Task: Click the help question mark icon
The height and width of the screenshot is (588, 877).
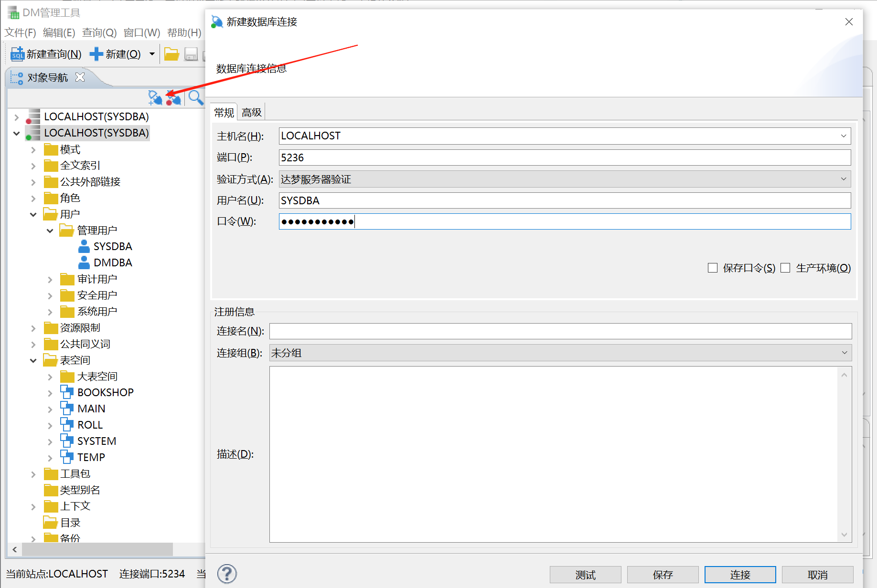Action: 227,574
